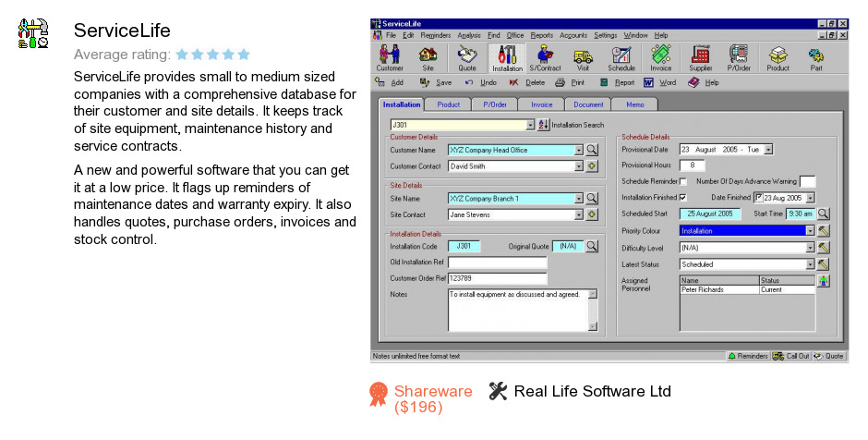Screen dimensions: 868x440
Task: Select the Installation toolbar icon
Action: 507,58
